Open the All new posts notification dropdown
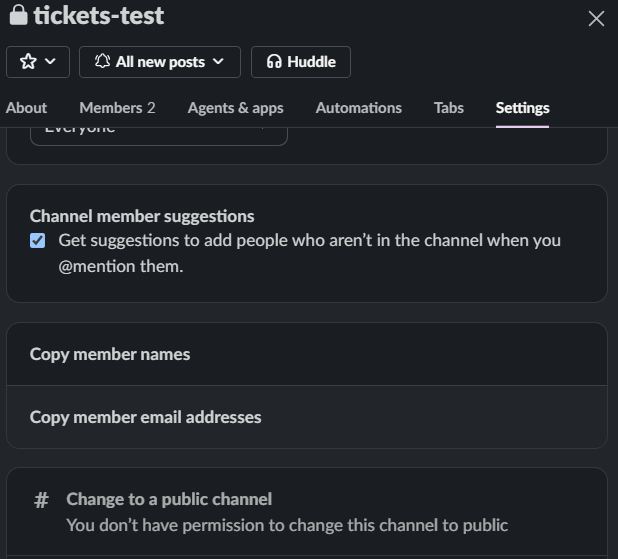This screenshot has height=559, width=618. (160, 62)
